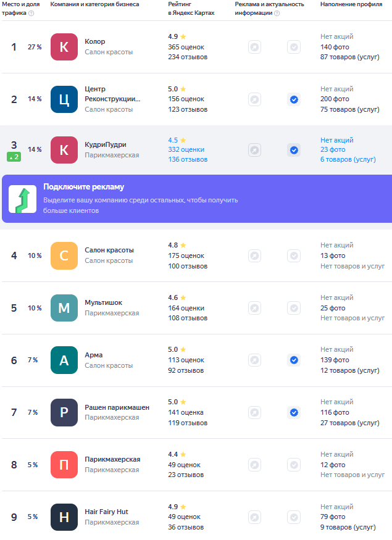Image resolution: width=392 pixels, height=540 pixels.
Task: Click the 27 % traffic share value
Action: (35, 47)
